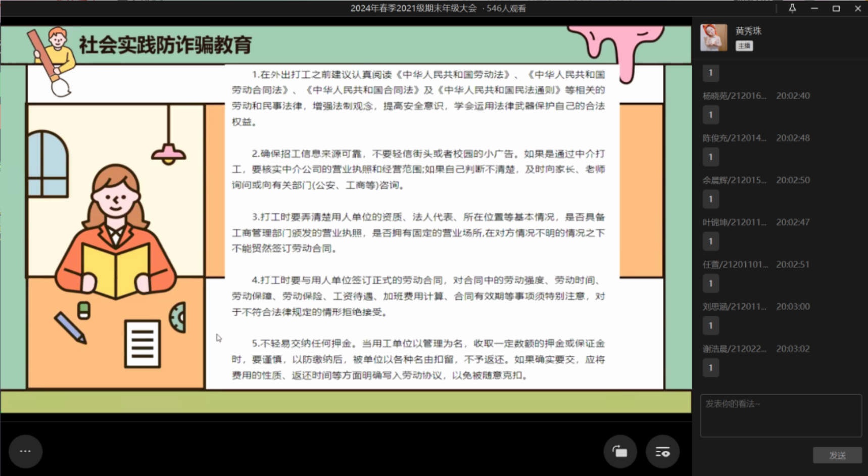Select commenter 杨晓苑 in the chat
The height and width of the screenshot is (476, 868).
pyautogui.click(x=734, y=96)
